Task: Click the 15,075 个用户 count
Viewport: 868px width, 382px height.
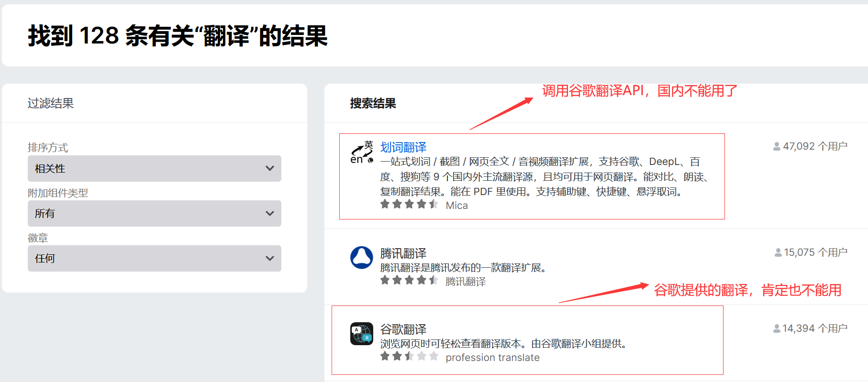Action: 815,252
